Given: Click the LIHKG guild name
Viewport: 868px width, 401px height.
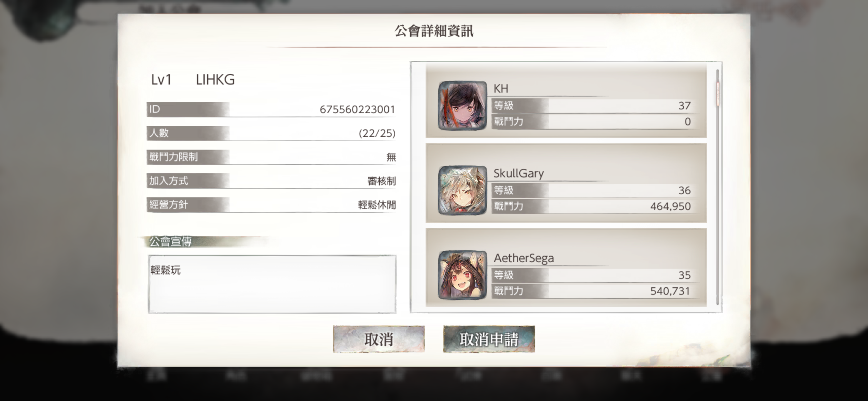Looking at the screenshot, I should point(215,80).
